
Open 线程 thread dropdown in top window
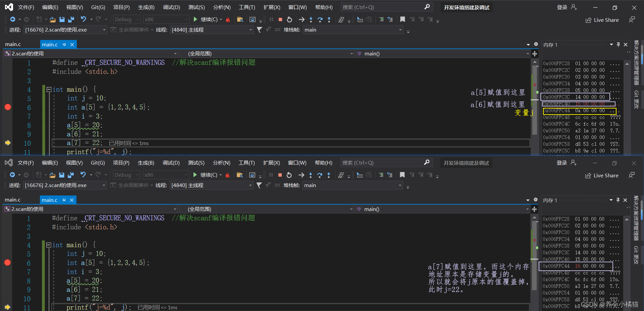coord(212,30)
